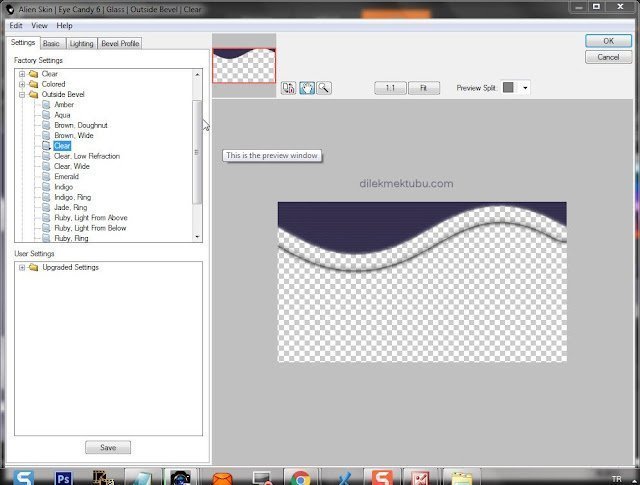
Task: Open the Preview Split dropdown arrow
Action: (524, 88)
